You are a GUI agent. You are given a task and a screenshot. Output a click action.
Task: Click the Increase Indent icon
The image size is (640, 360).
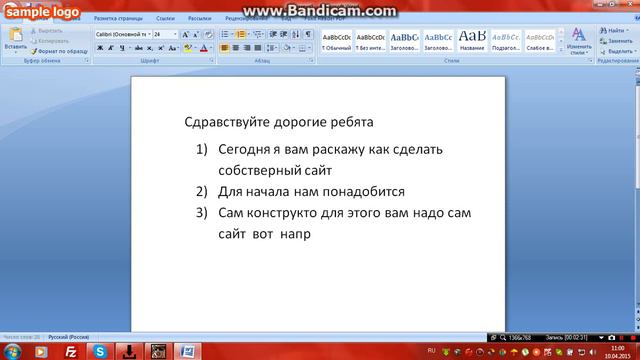[x=284, y=35]
